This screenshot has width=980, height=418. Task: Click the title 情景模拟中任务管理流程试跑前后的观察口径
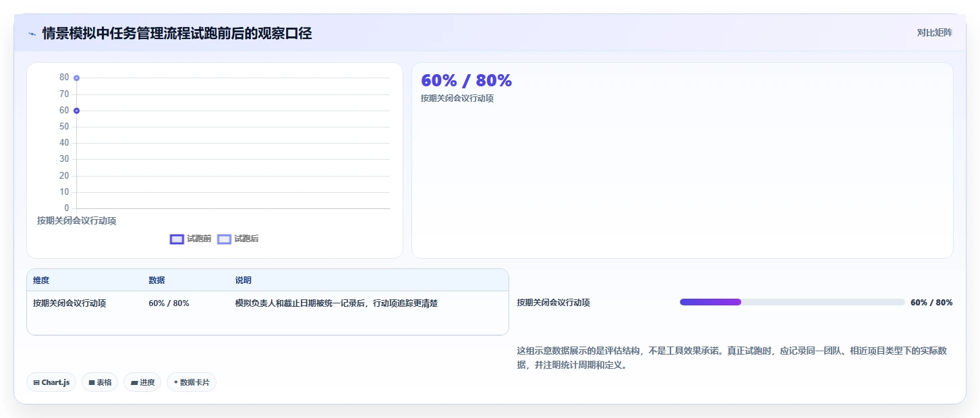pos(177,34)
